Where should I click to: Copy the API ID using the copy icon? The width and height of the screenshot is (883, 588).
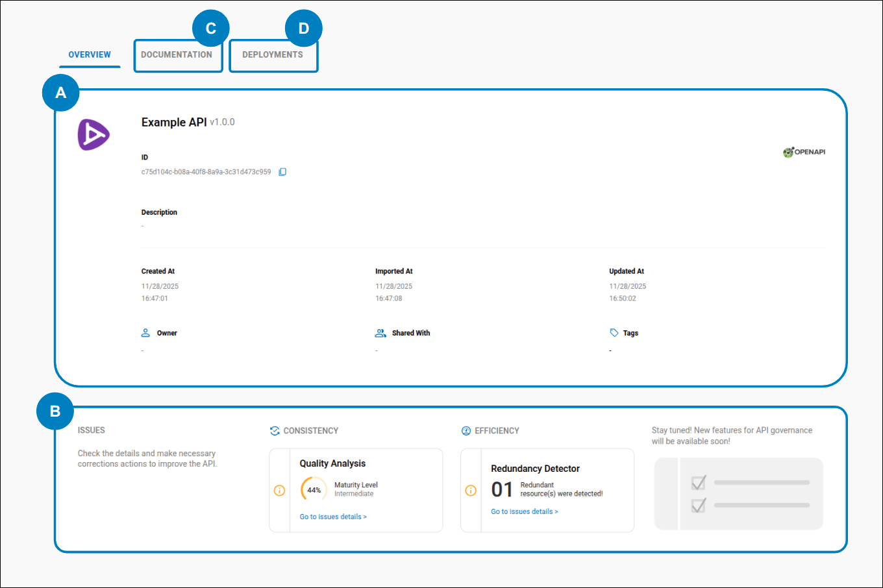click(x=282, y=171)
